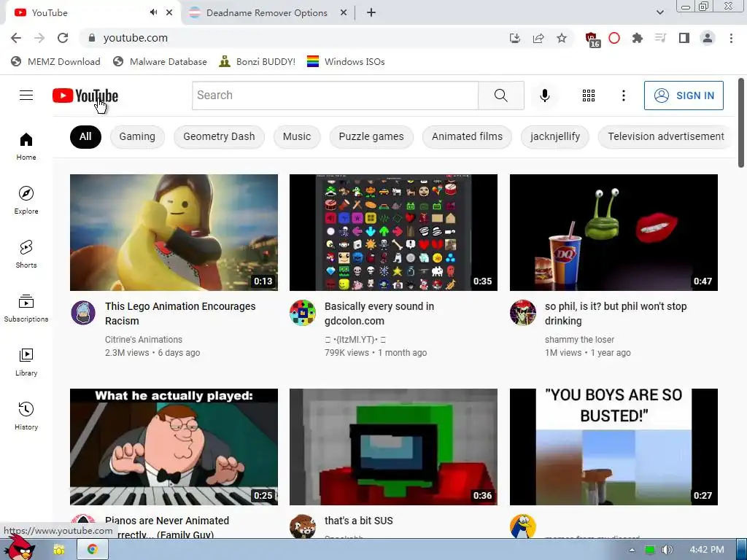Select the Animated films filter chip
Viewport: 747px width, 560px height.
(467, 136)
